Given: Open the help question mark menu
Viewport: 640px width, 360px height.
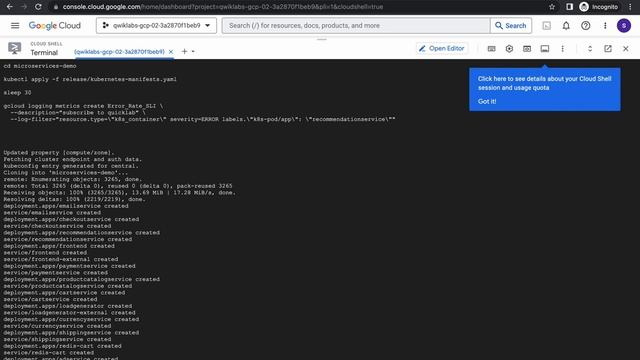Looking at the screenshot, I should 586,26.
